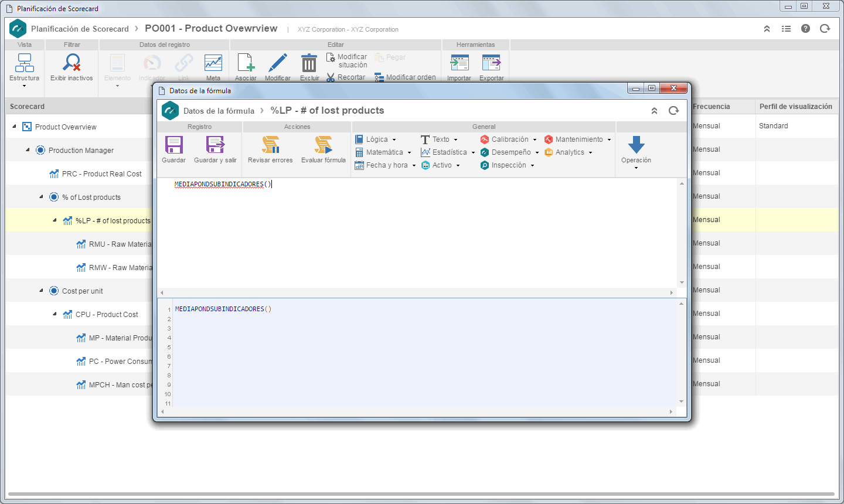Click the list view icon in header
Viewport: 844px width, 504px height.
point(786,29)
